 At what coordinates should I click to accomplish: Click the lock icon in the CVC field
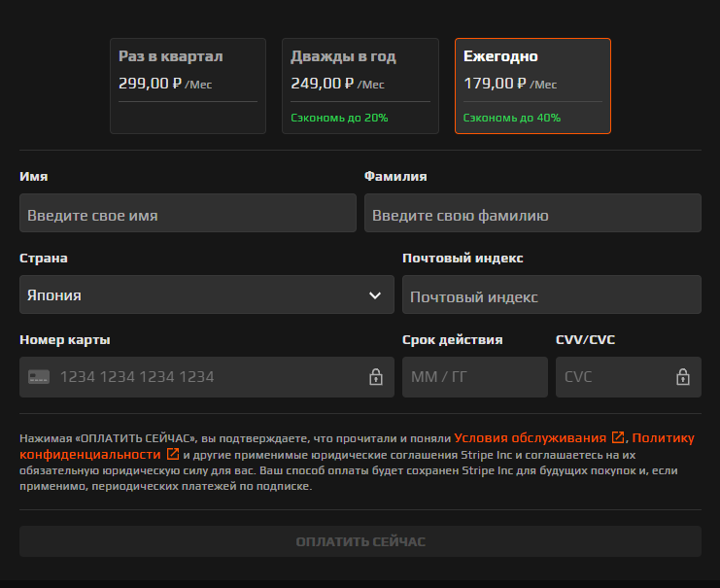click(x=683, y=377)
